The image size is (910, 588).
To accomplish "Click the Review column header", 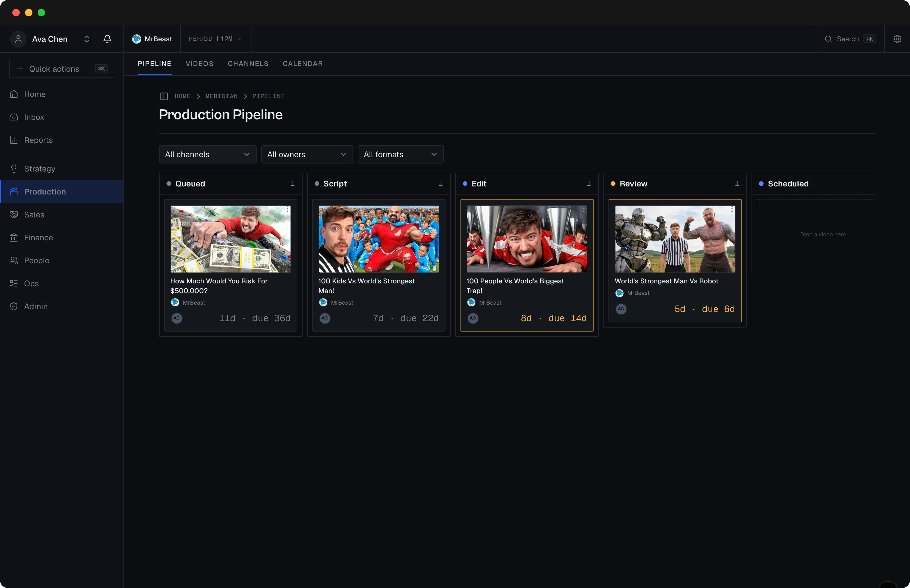I will (675, 184).
